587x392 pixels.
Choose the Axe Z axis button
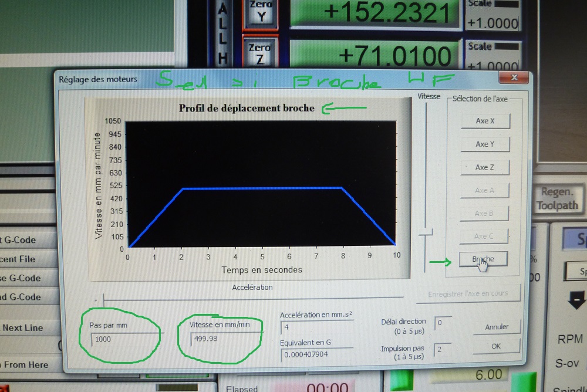pyautogui.click(x=485, y=167)
